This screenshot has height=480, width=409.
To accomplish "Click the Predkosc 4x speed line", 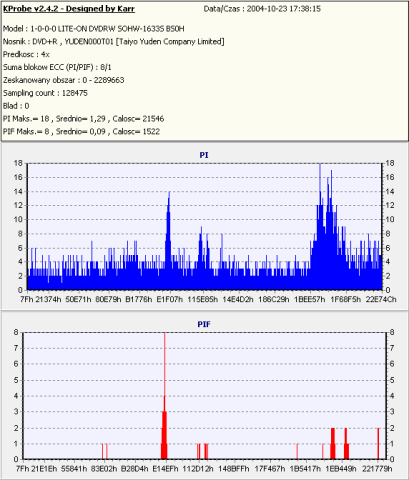I will pos(26,54).
